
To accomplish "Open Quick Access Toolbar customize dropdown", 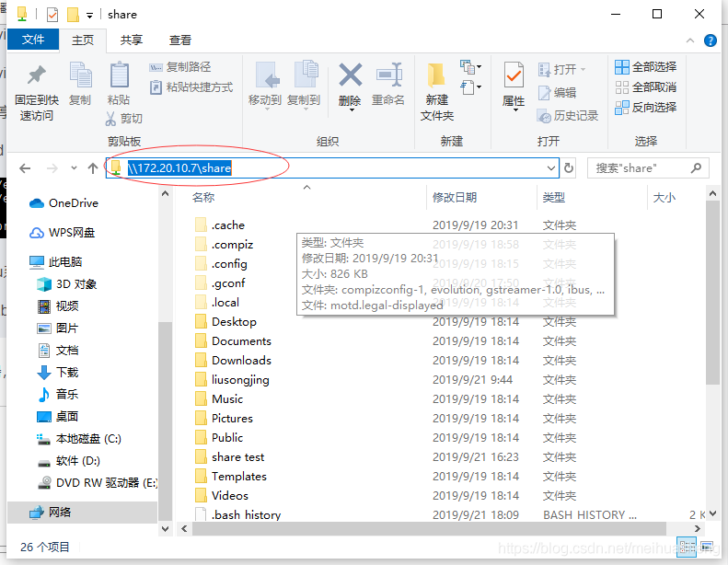I will pos(89,16).
